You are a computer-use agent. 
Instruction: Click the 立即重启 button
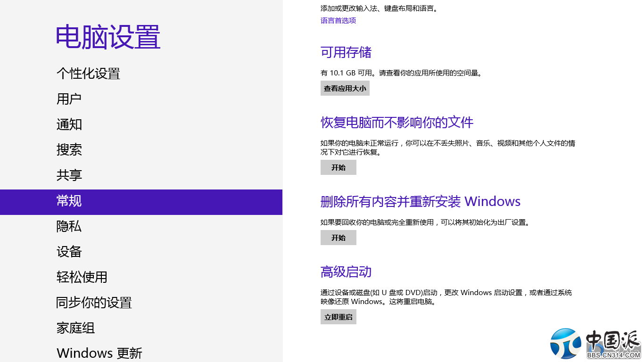(339, 317)
